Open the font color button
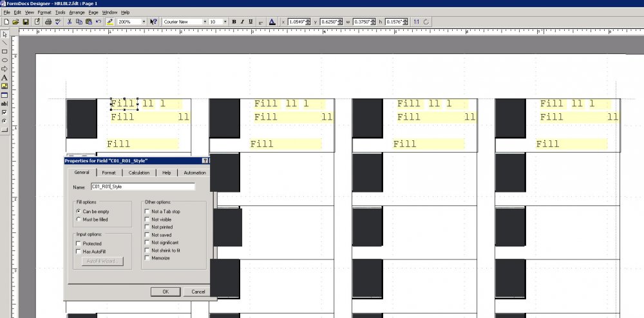 [272, 22]
